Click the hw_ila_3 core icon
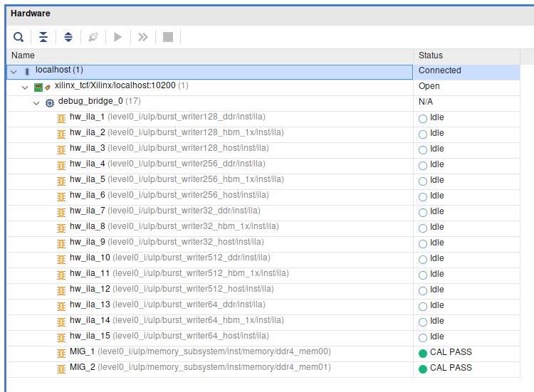 click(x=61, y=150)
